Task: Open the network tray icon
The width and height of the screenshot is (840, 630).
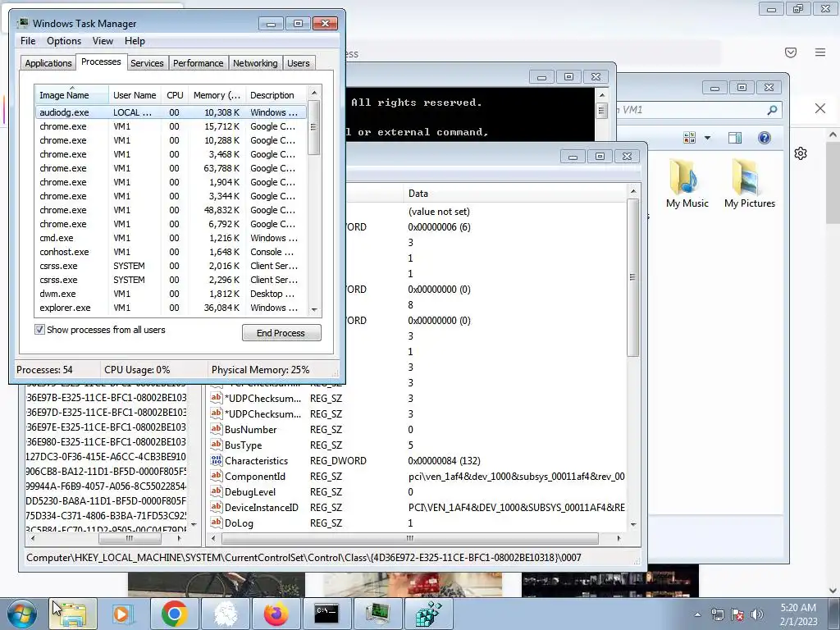Action: [x=717, y=614]
